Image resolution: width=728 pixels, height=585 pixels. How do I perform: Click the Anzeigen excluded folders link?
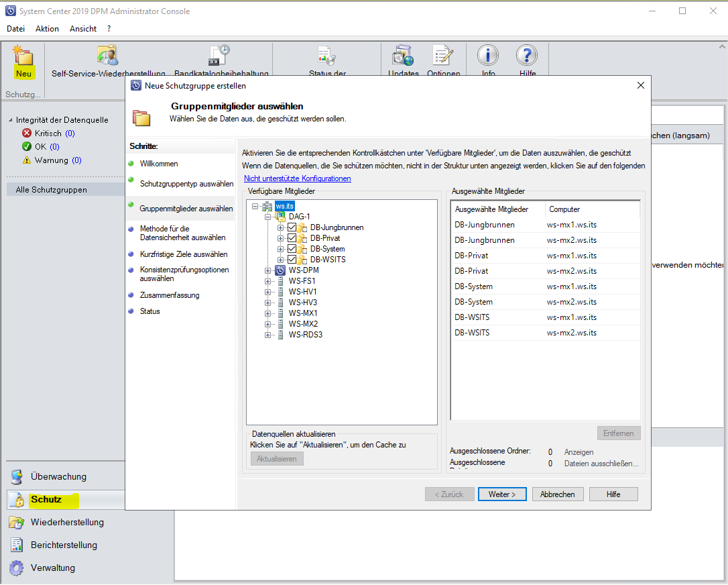(579, 452)
